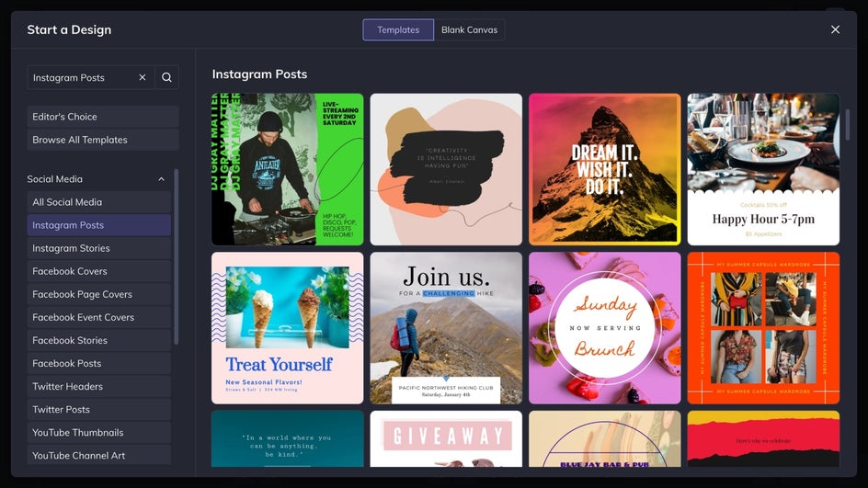
Task: Select Instagram Stories category
Action: 99,248
